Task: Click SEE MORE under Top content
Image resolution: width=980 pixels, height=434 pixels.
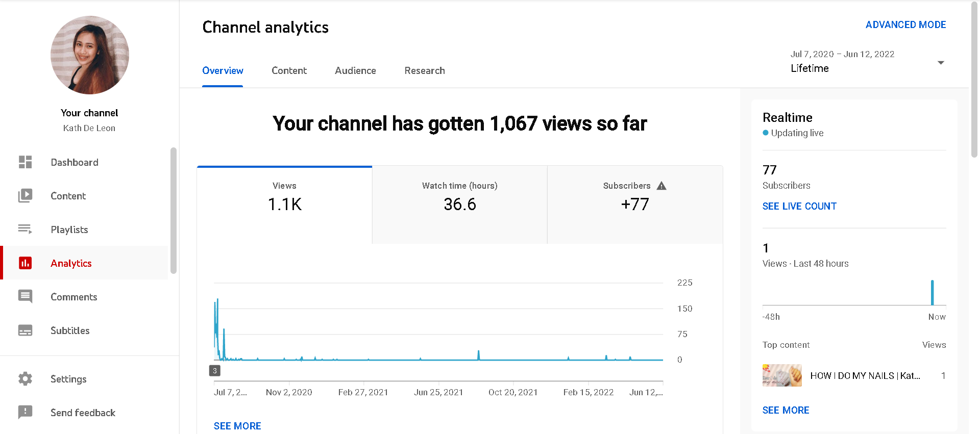Action: click(786, 410)
